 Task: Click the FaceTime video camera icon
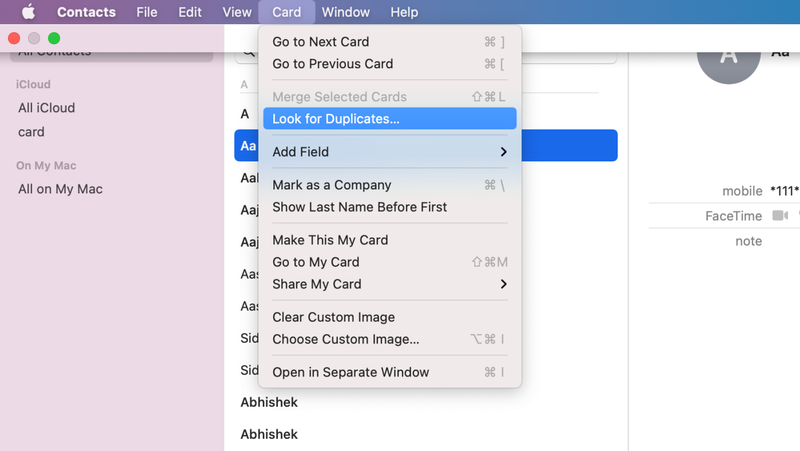tap(779, 216)
